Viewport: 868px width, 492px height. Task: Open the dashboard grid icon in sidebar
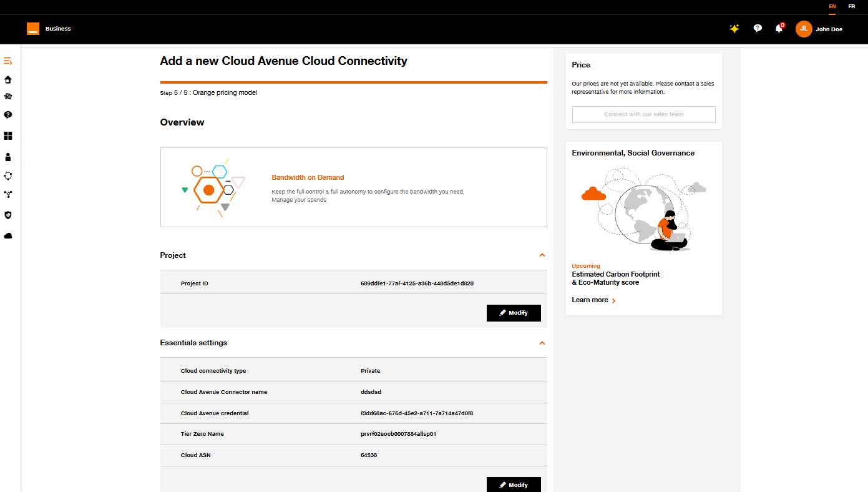(x=8, y=135)
